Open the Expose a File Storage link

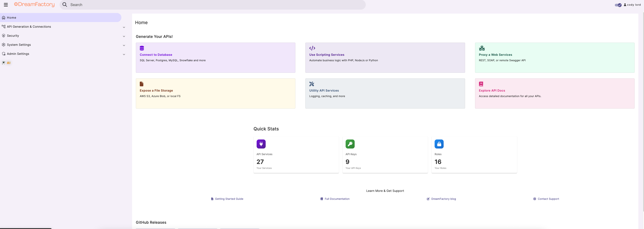[156, 90]
